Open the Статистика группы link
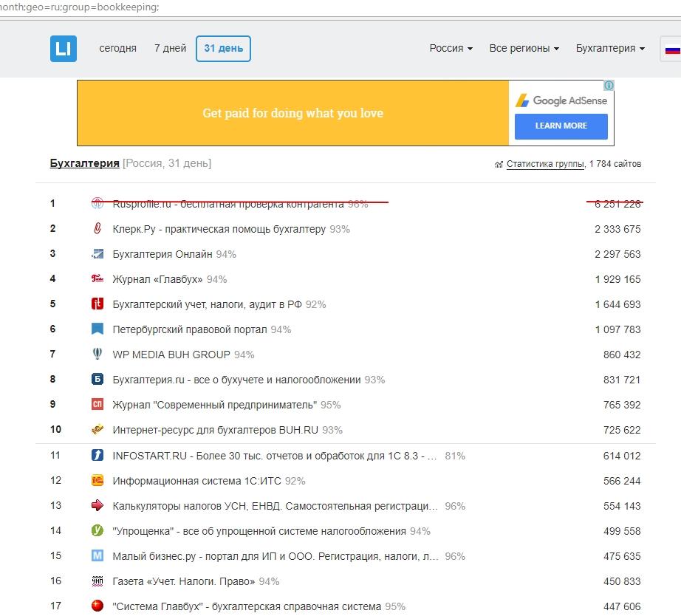The image size is (681, 616). [x=545, y=164]
